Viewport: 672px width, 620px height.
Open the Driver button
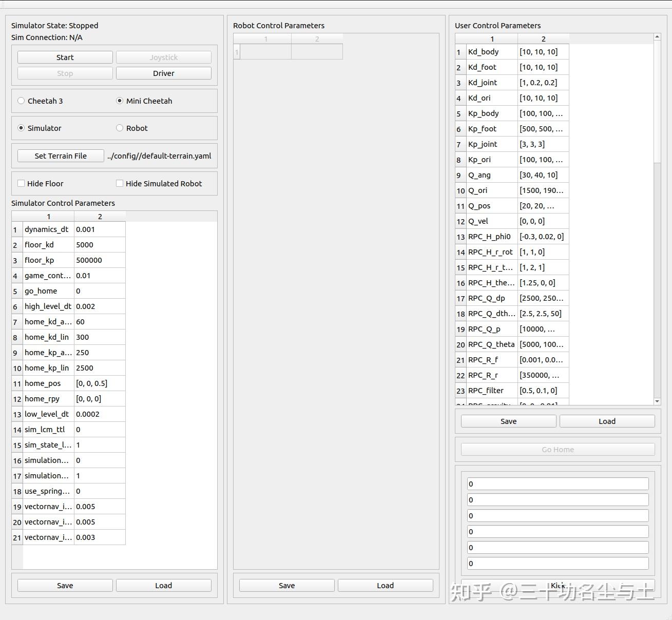click(164, 73)
